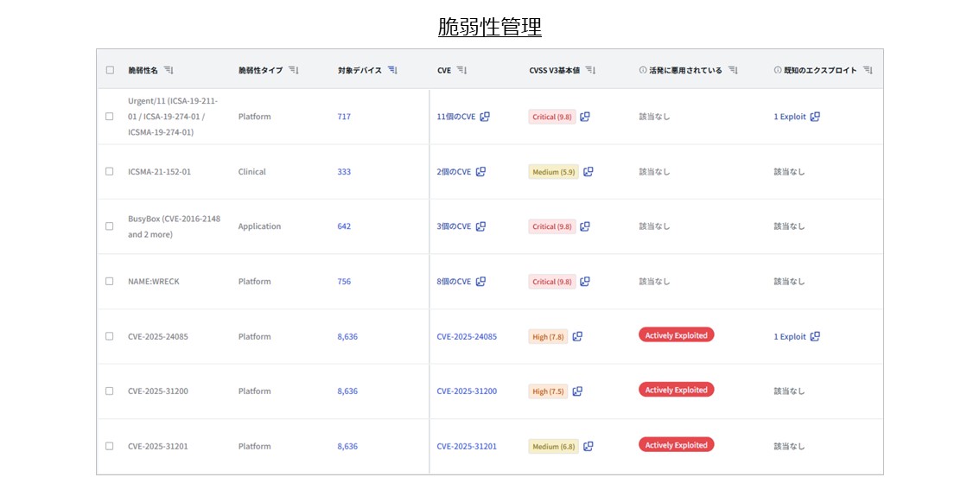The width and height of the screenshot is (980, 490).
Task: Click copy icon next to 8個のCVE
Action: click(481, 282)
